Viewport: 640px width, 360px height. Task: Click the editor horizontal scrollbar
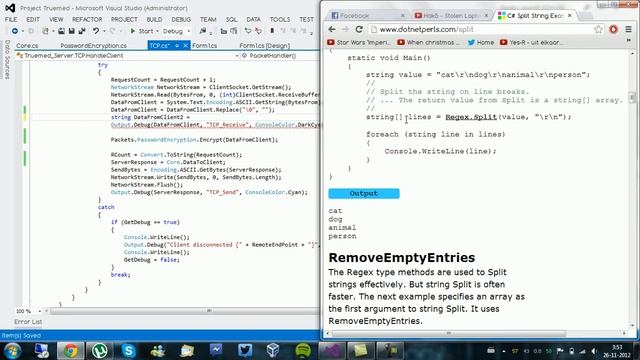(184, 311)
